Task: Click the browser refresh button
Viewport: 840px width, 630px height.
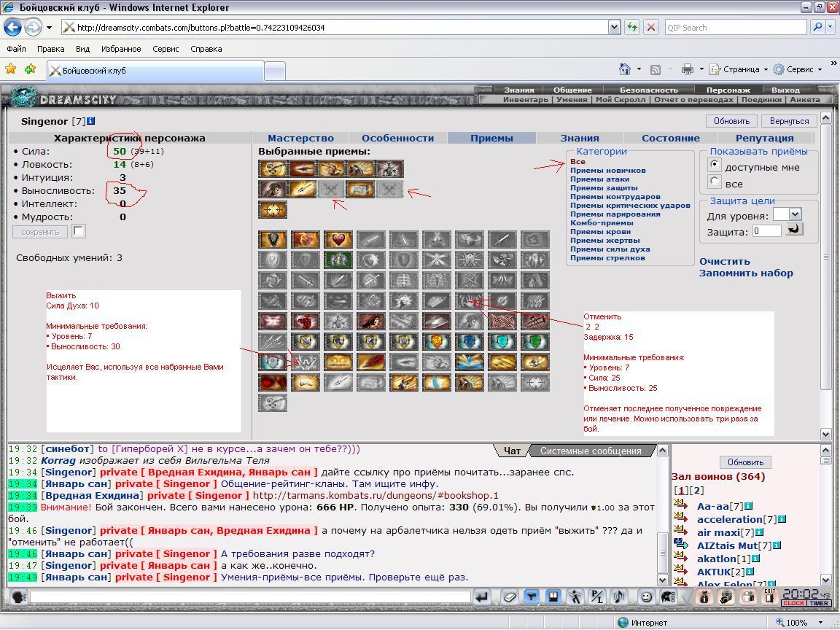Action: click(632, 27)
